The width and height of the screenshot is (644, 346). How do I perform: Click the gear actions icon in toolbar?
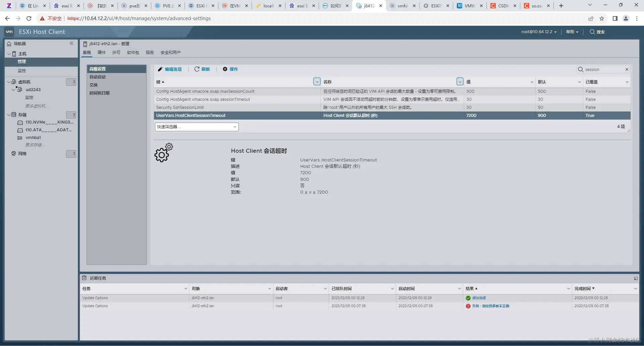225,69
